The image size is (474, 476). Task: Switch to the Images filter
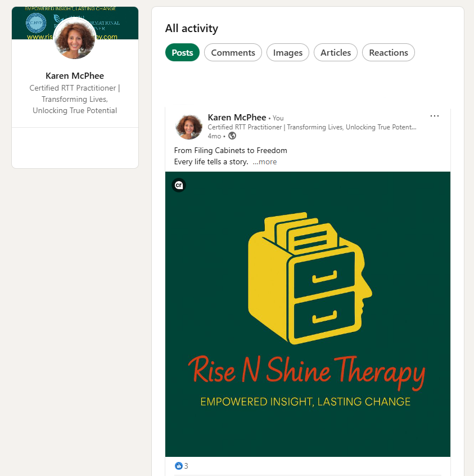(x=288, y=52)
